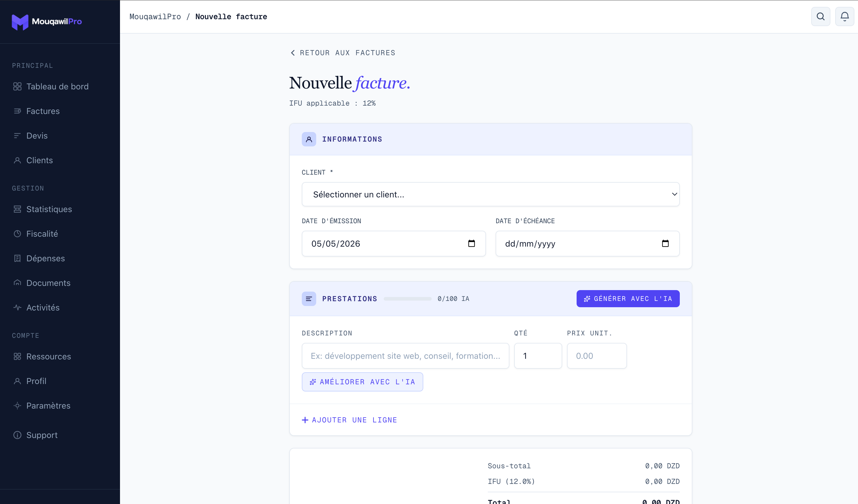Viewport: 858px width, 504px height.
Task: Click Améliorer avec l'IA button
Action: tap(362, 382)
